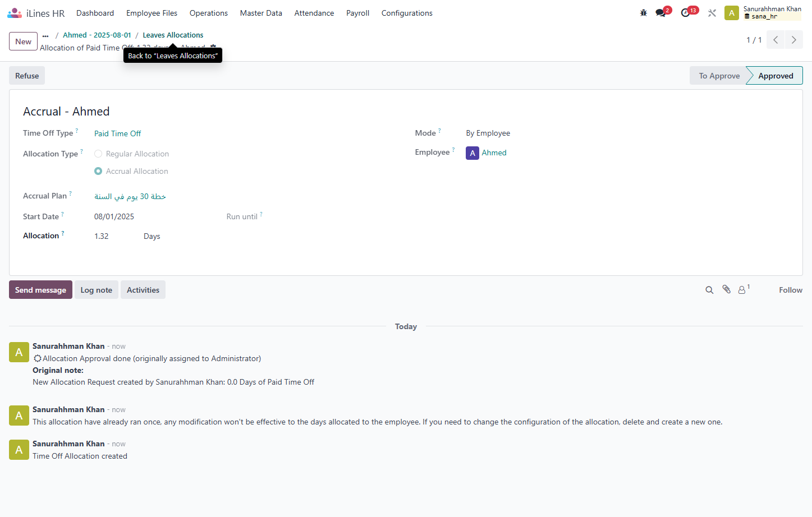Select Regular Allocation radio button

[98, 154]
